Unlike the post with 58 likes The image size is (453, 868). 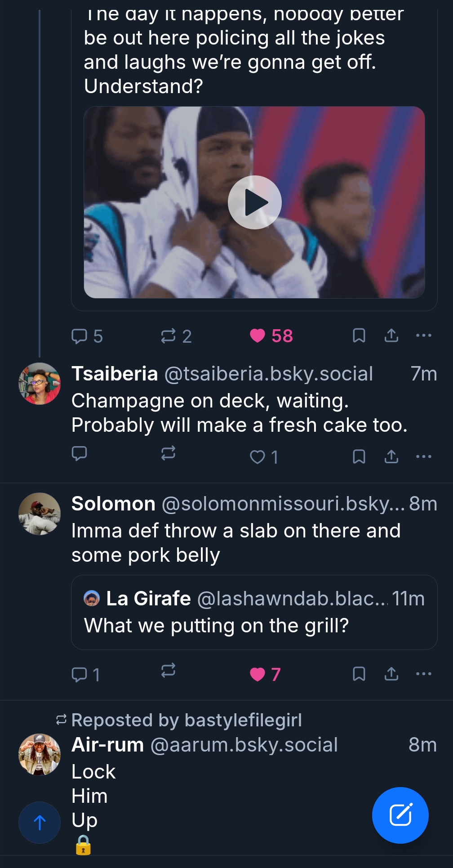[x=258, y=336]
